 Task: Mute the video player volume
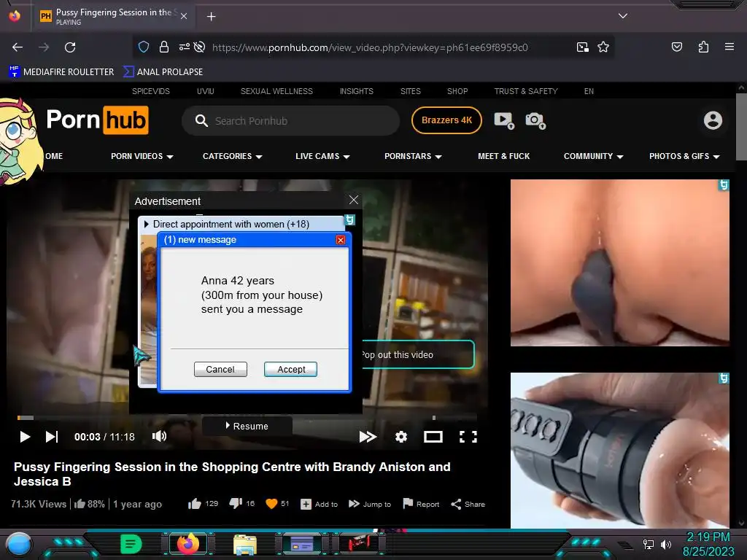(159, 436)
